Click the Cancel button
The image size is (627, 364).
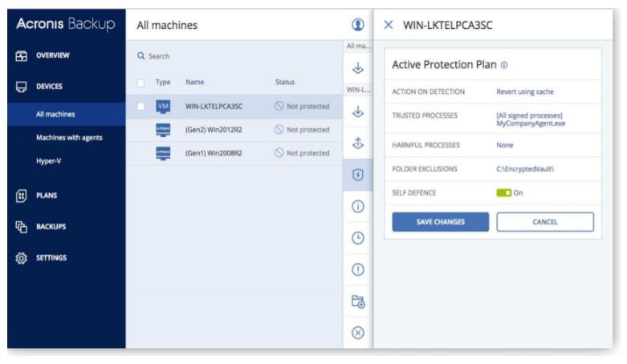[545, 222]
